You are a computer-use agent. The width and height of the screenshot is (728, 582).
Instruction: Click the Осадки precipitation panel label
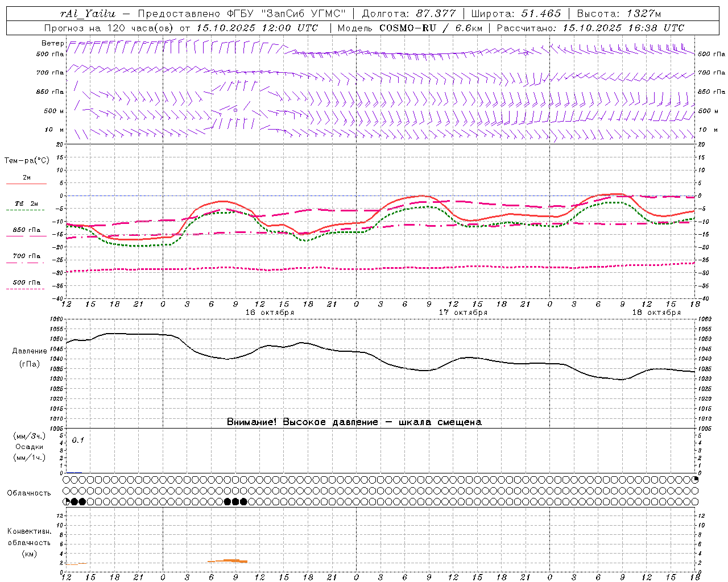pos(29,447)
